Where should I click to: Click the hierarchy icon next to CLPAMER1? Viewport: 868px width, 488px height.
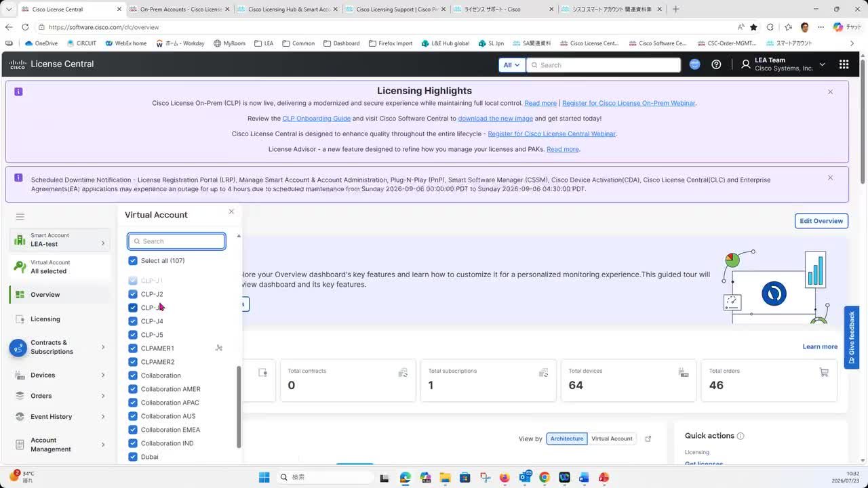(x=218, y=348)
